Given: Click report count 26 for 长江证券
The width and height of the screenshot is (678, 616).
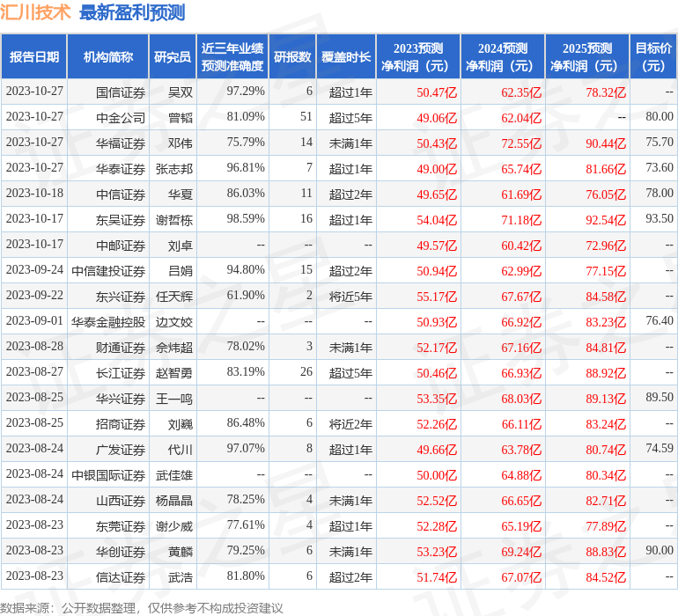Looking at the screenshot, I should coord(306,371).
